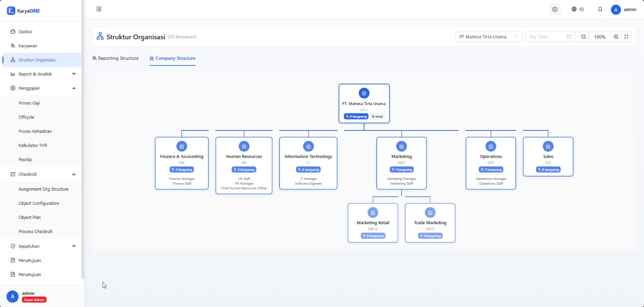Click the Finance & Accounting building icon
This screenshot has width=644, height=307.
(x=182, y=146)
